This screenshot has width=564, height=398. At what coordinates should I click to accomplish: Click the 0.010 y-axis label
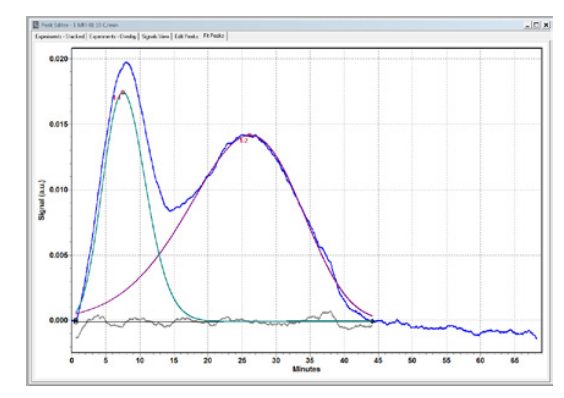(58, 190)
